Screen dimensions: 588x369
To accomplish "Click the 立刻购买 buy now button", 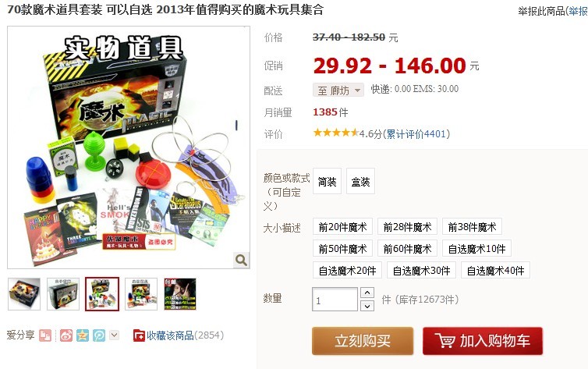I will [x=363, y=341].
